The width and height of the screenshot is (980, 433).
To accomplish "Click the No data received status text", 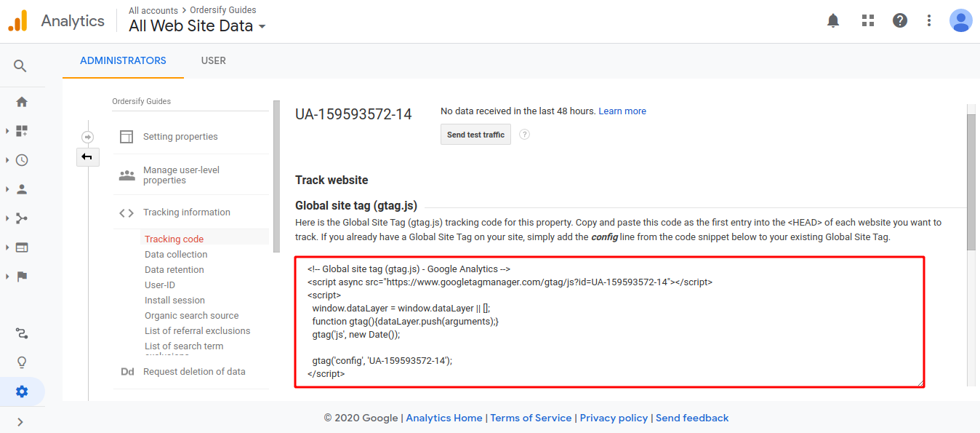I will coord(518,111).
